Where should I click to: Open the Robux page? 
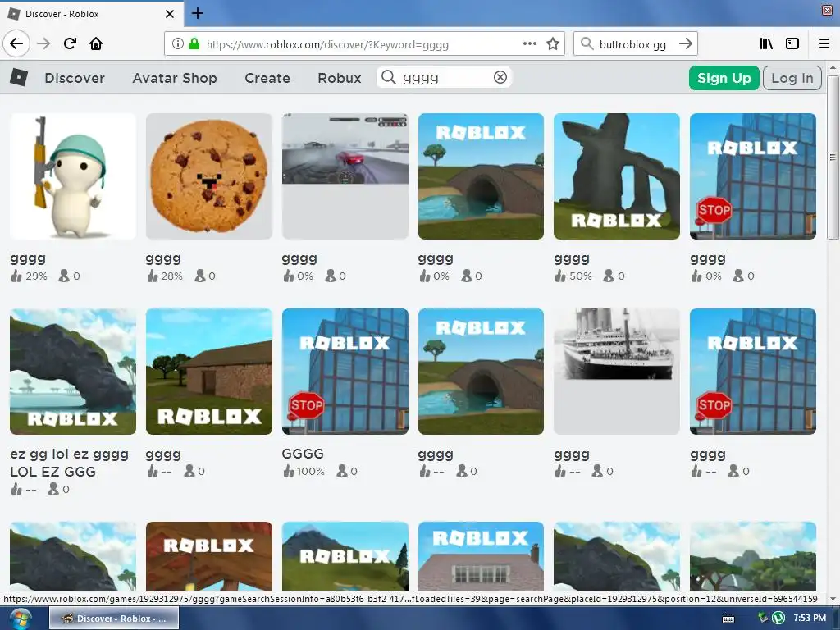339,78
